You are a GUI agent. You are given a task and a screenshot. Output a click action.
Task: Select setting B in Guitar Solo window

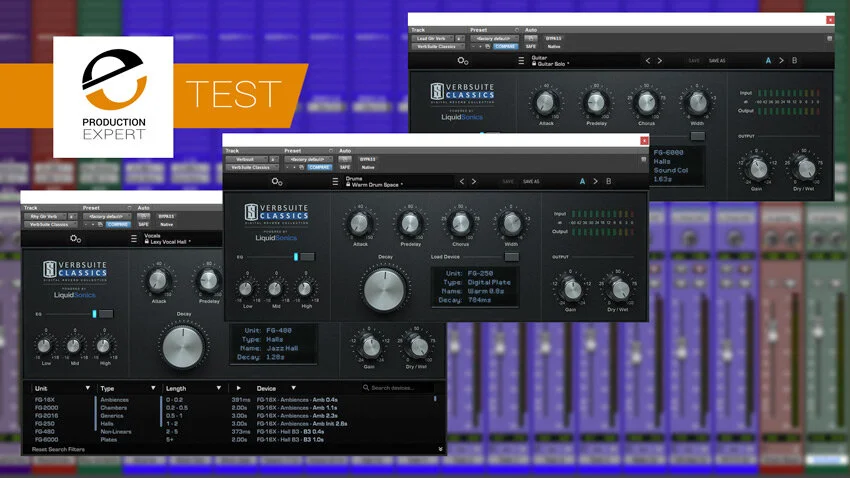point(795,61)
